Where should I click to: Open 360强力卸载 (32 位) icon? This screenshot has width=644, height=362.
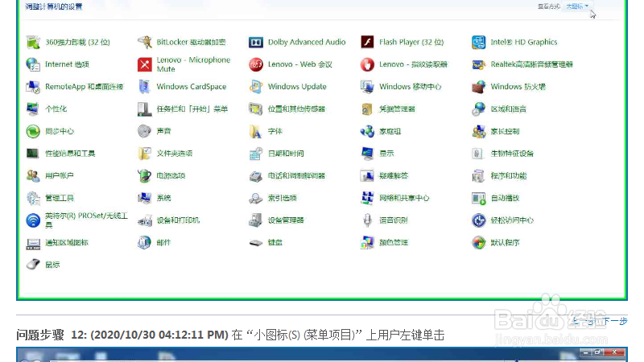33,42
